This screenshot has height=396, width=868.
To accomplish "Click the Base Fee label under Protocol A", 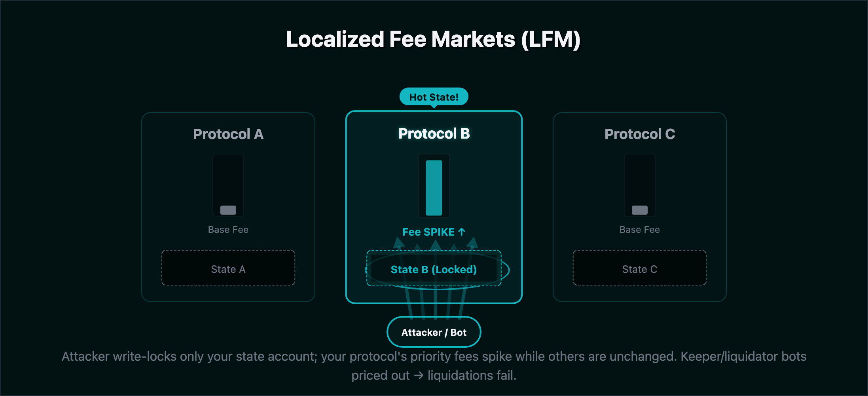I will coord(228,230).
